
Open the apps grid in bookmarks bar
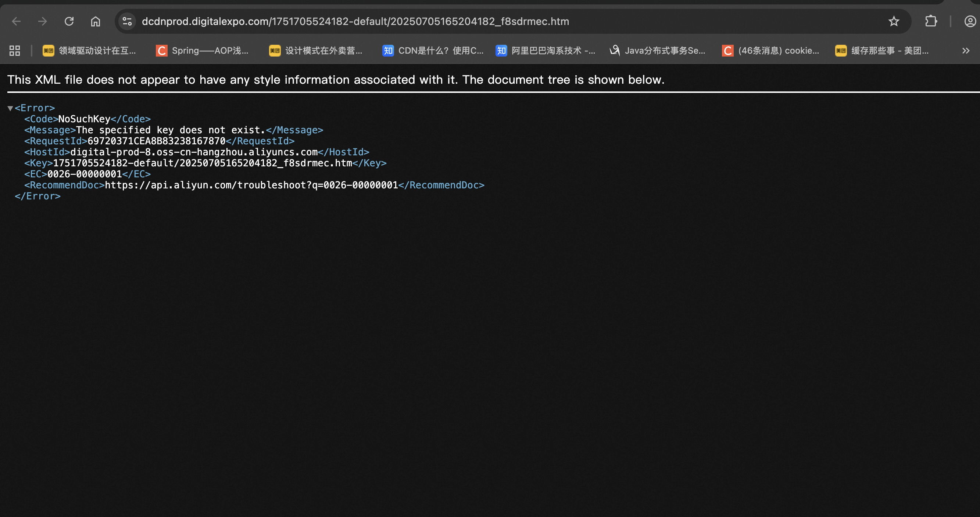(14, 51)
